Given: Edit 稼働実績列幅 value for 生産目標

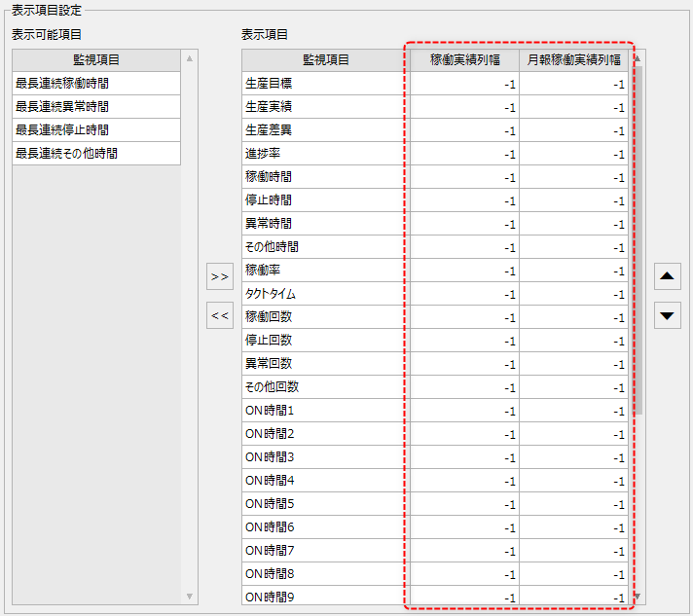Looking at the screenshot, I should (464, 83).
